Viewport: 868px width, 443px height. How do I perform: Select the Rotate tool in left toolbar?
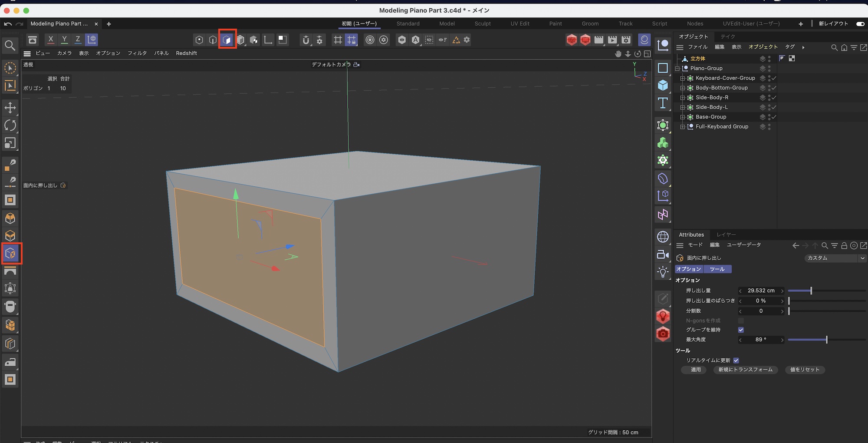(x=10, y=126)
